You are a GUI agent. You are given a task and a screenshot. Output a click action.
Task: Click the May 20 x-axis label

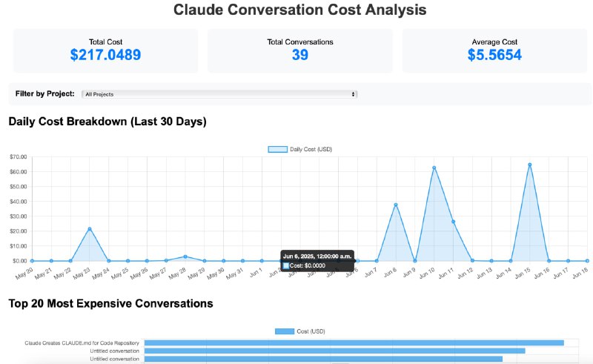tap(24, 274)
